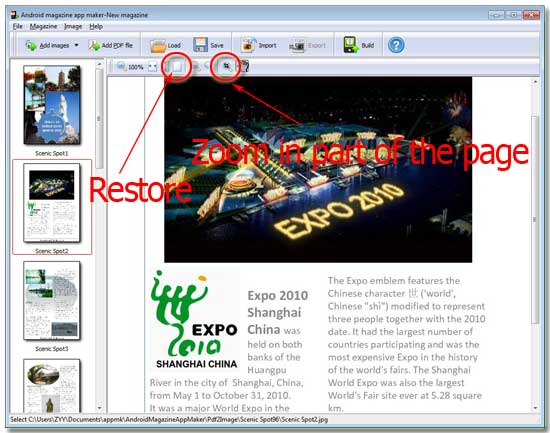550x433 pixels.
Task: Click the preview pane scroll down arrow
Action: [535, 408]
